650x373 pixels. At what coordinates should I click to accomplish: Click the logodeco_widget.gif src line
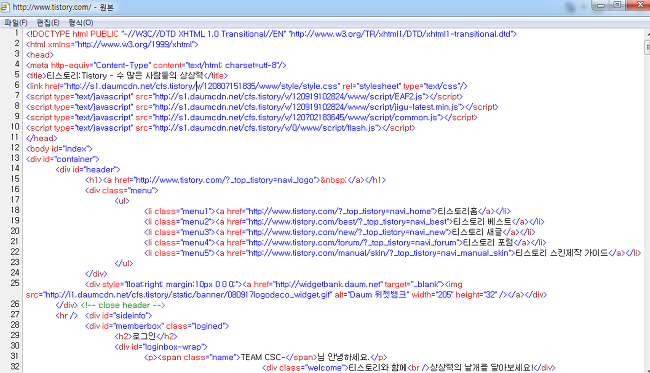286,295
